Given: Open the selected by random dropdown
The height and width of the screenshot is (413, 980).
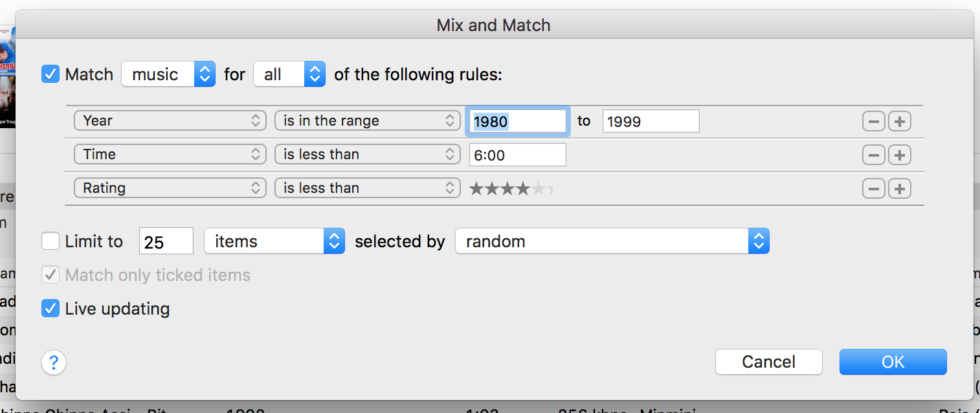Looking at the screenshot, I should (612, 241).
